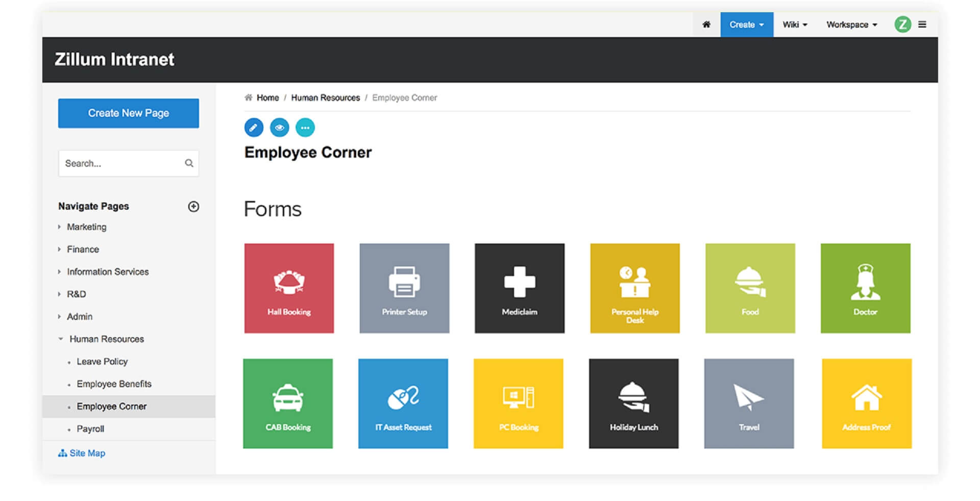Click the eye view icon
The width and height of the screenshot is (980, 501).
click(x=279, y=128)
